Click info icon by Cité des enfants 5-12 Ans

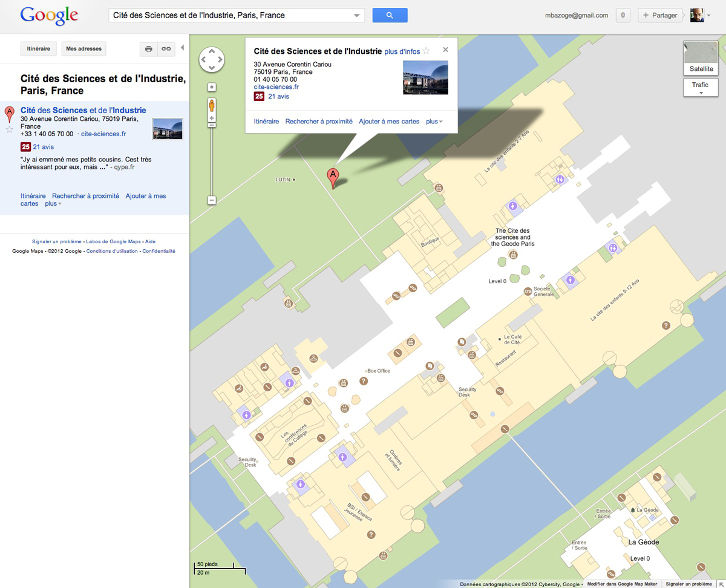point(666,325)
